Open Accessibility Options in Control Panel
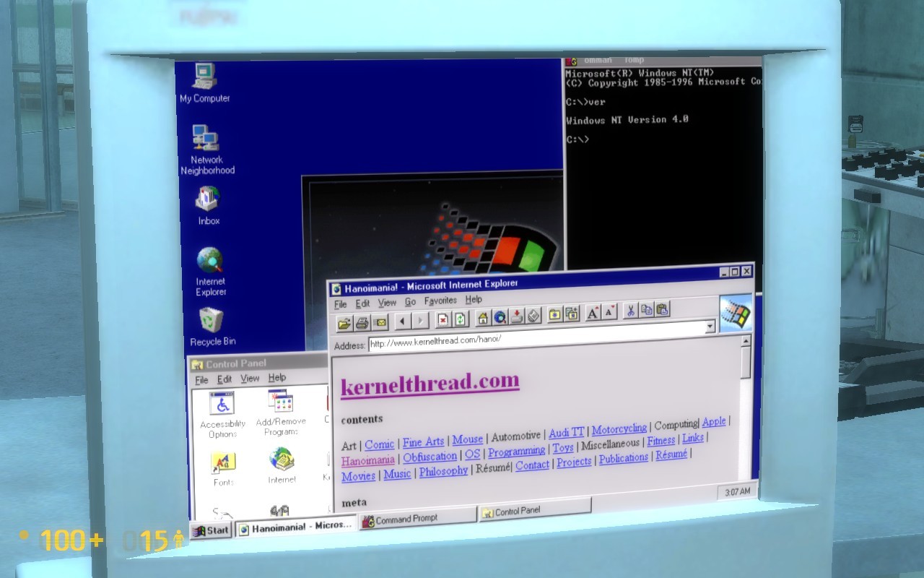Screen dimensions: 924x578 [221, 405]
